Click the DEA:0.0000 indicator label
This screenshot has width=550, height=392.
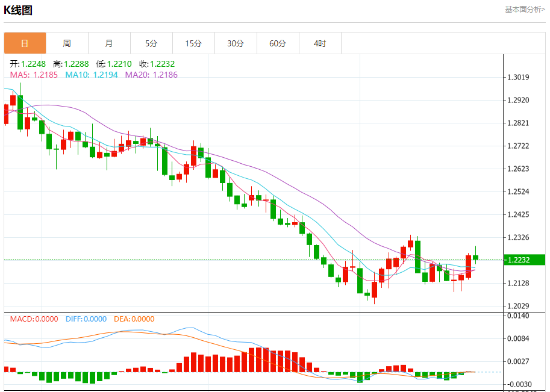134,319
